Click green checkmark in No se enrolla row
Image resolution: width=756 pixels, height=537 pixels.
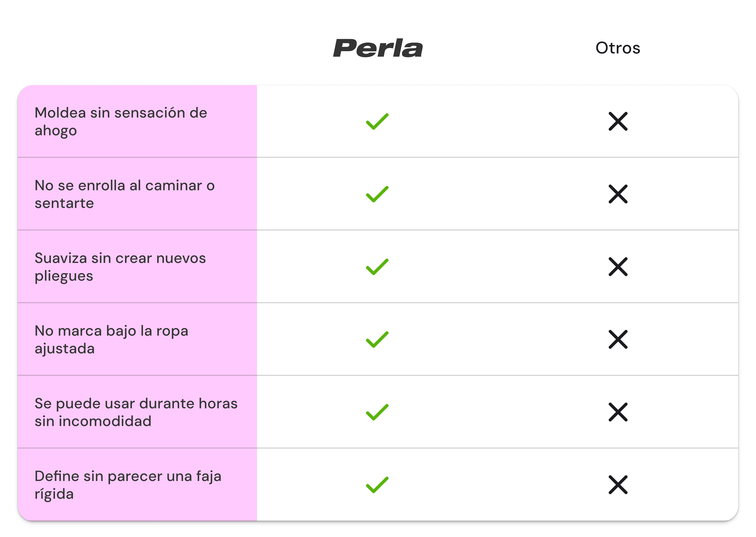[377, 194]
